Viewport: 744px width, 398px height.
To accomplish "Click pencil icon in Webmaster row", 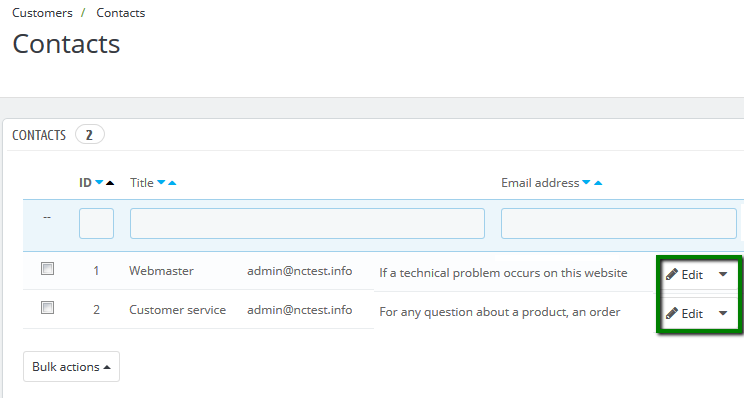I will (x=671, y=274).
